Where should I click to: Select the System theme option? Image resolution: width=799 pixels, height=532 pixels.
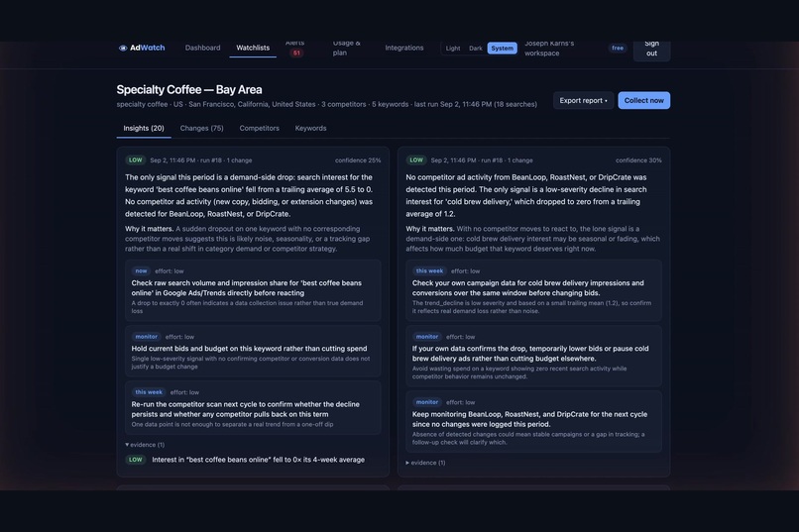tap(502, 49)
